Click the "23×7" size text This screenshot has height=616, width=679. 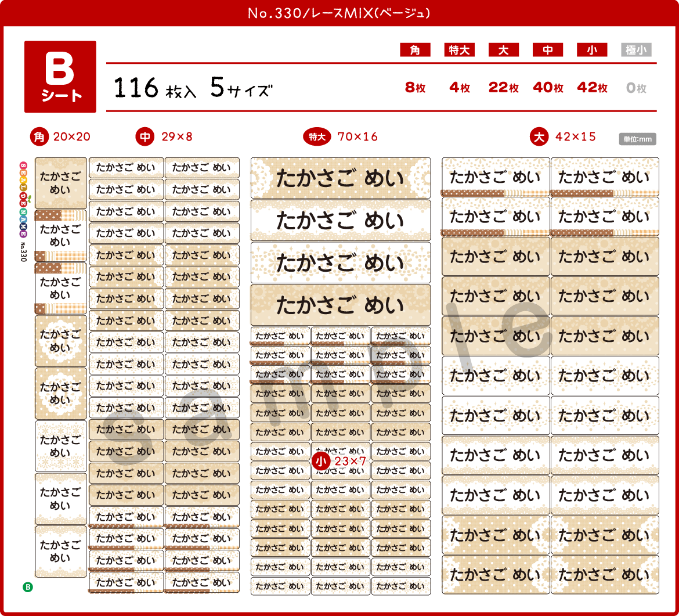click(351, 462)
